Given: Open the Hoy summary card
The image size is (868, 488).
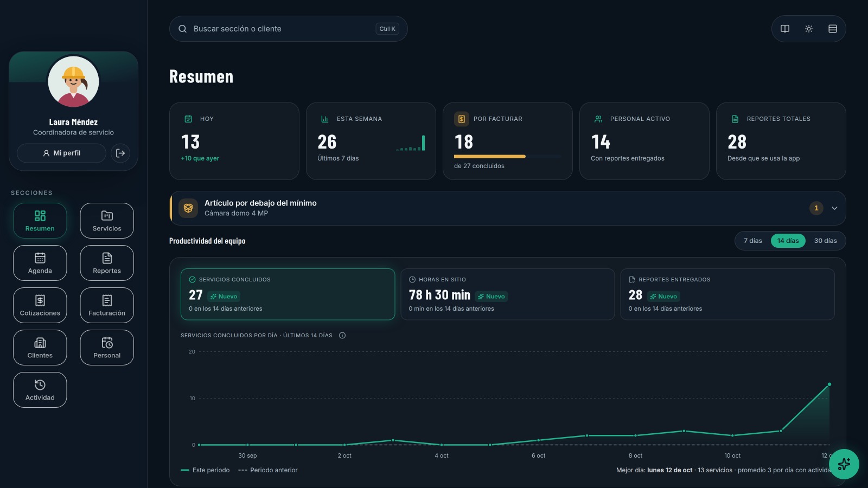Looking at the screenshot, I should pos(234,141).
